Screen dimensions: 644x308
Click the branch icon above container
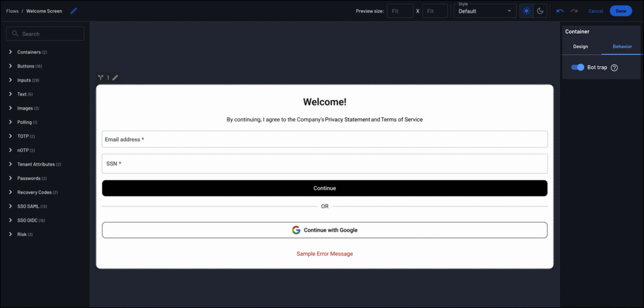(x=100, y=78)
